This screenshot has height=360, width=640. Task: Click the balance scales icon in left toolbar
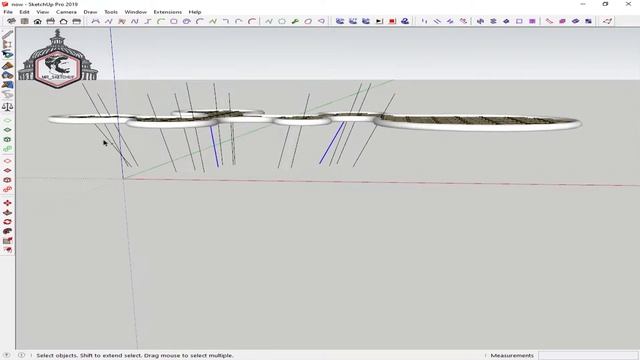click(x=7, y=107)
